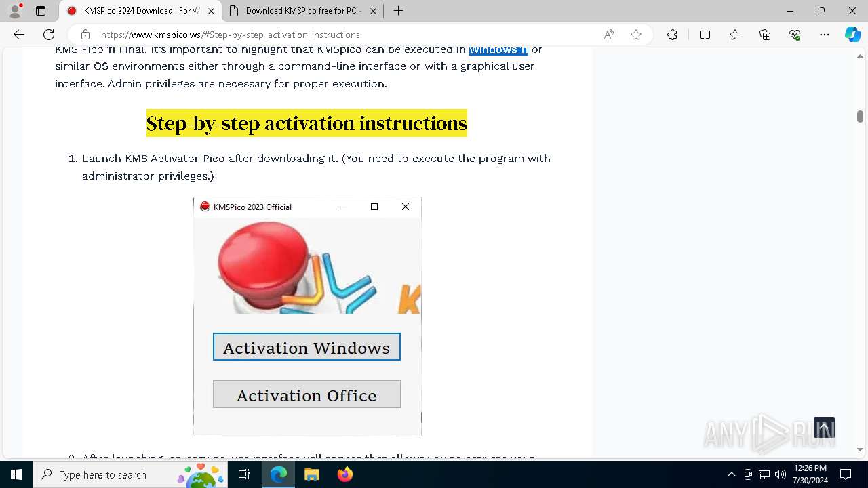
Task: Click the KMSPico 2023 Official screenshot thumbnail
Action: point(307,317)
